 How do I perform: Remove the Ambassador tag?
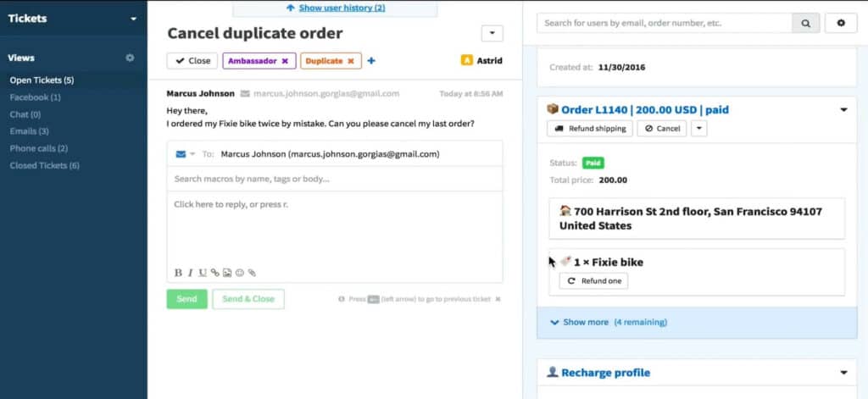(x=285, y=61)
